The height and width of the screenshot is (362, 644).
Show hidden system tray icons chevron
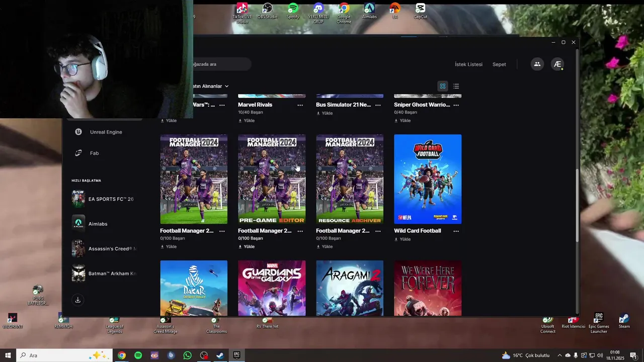point(559,355)
